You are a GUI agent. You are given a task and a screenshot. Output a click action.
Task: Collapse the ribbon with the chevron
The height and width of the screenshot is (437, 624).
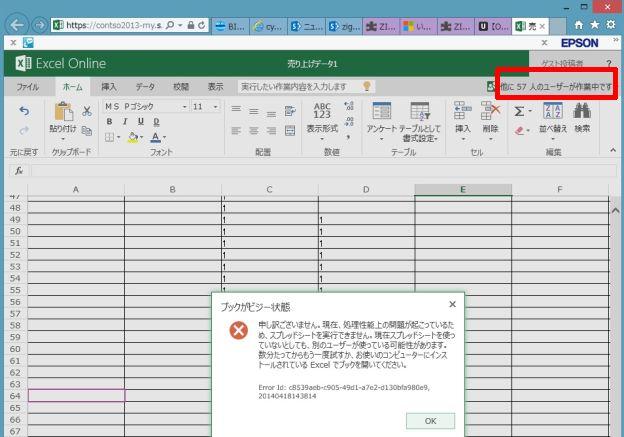click(613, 150)
